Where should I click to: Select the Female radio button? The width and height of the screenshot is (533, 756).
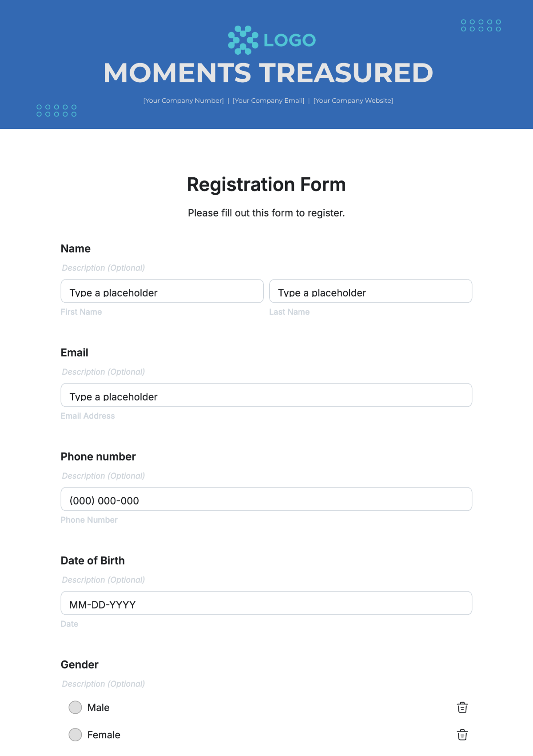click(76, 735)
